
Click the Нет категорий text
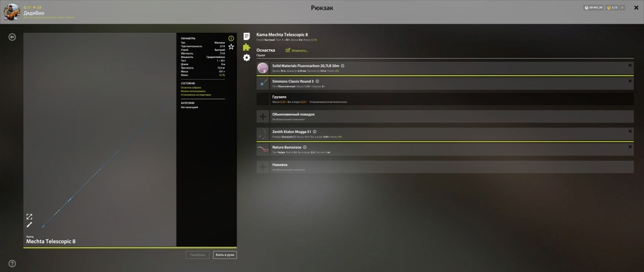pos(189,107)
